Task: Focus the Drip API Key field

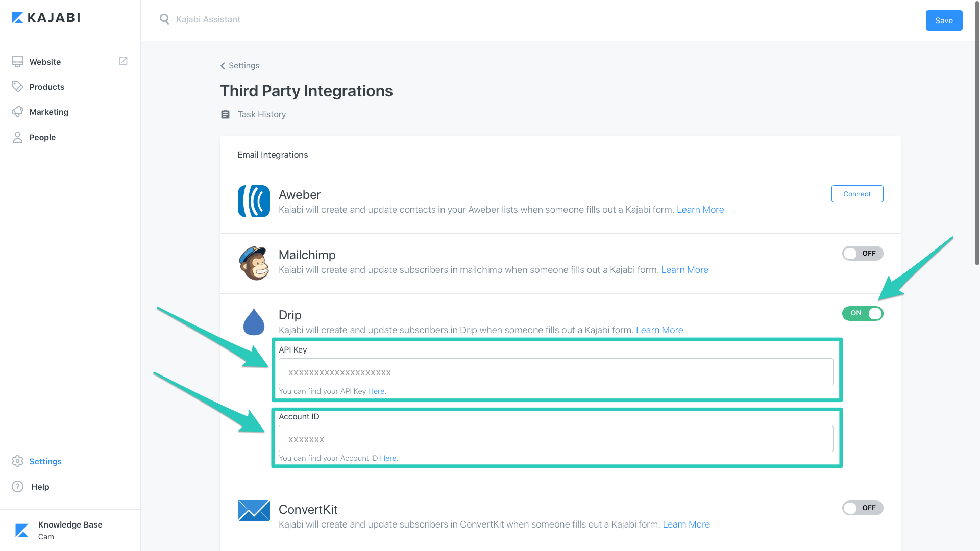Action: 556,372
